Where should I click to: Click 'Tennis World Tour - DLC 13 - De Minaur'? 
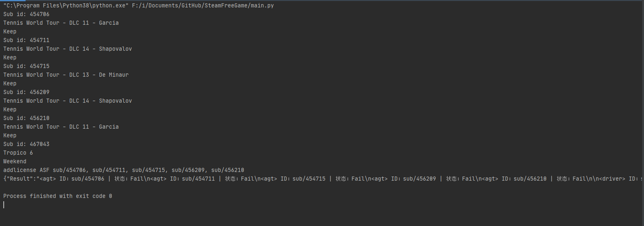[x=66, y=75]
